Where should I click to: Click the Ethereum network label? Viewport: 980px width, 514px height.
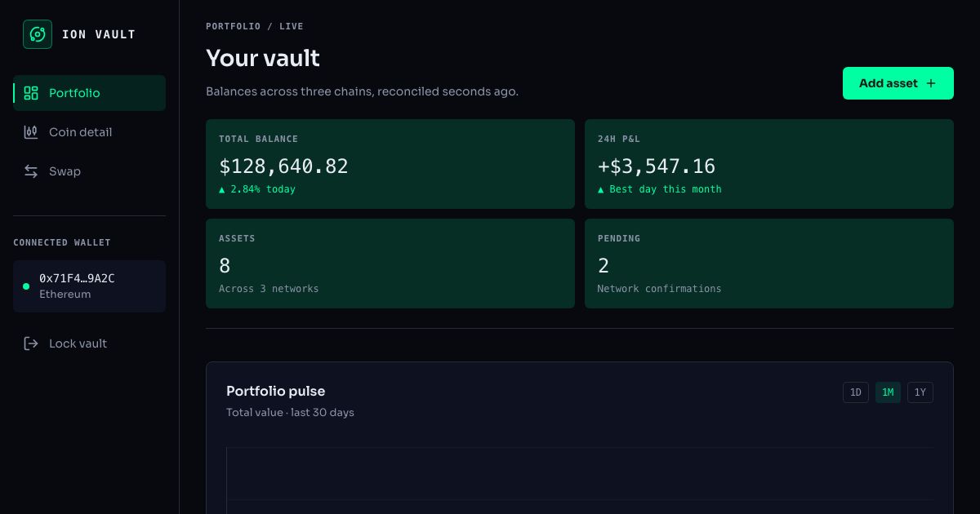[x=65, y=295]
